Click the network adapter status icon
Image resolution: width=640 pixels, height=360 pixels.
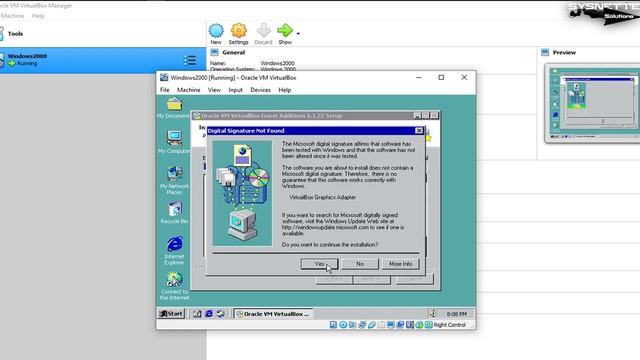coord(362,325)
